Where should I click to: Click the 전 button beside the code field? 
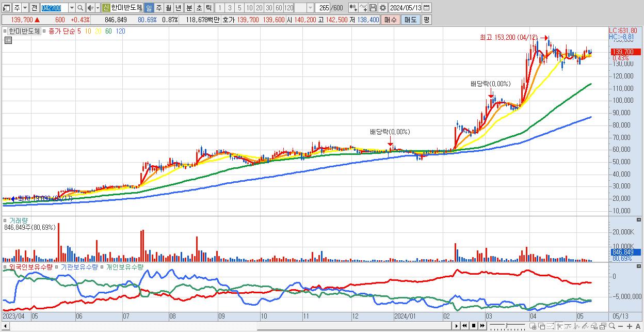pyautogui.click(x=34, y=8)
